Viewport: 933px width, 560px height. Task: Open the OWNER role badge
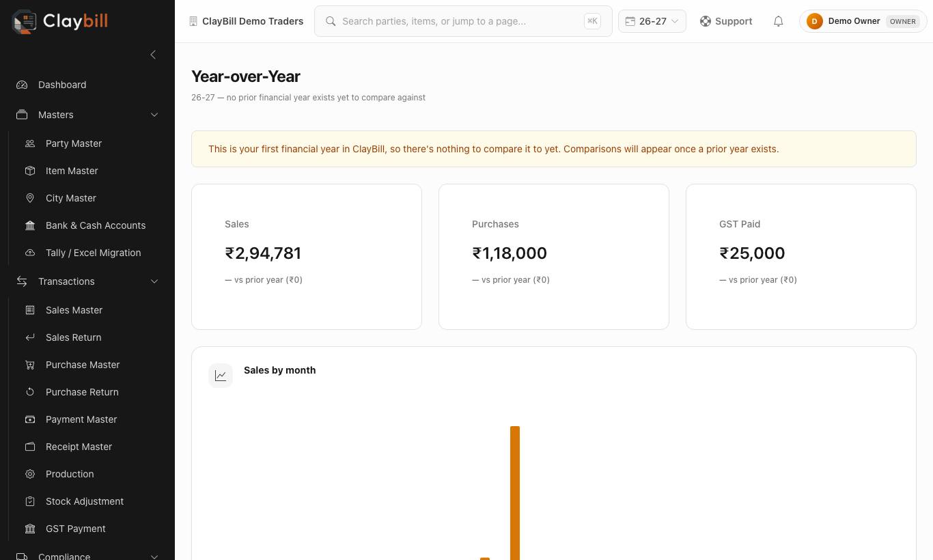click(902, 21)
